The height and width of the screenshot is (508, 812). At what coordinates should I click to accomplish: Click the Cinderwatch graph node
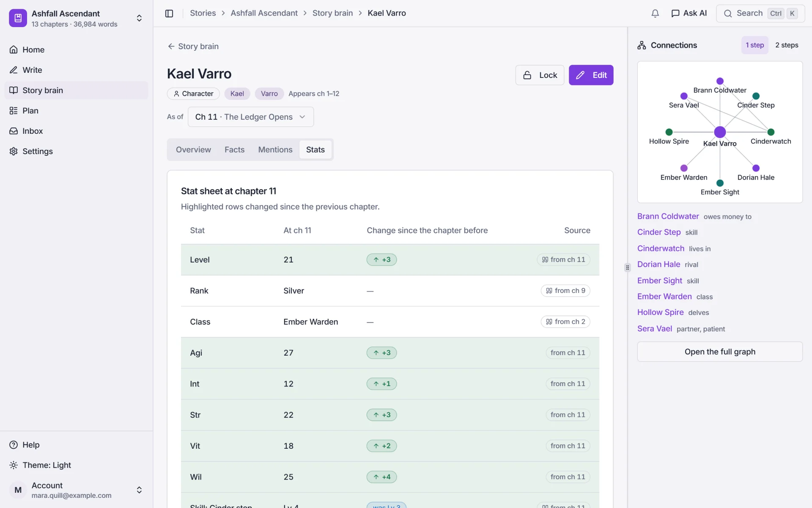771,132
